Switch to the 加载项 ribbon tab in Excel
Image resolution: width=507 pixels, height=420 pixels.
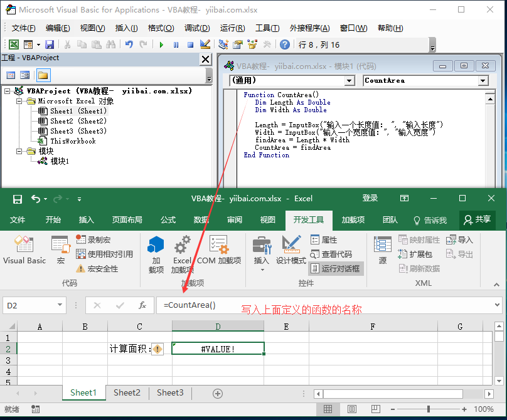click(353, 220)
